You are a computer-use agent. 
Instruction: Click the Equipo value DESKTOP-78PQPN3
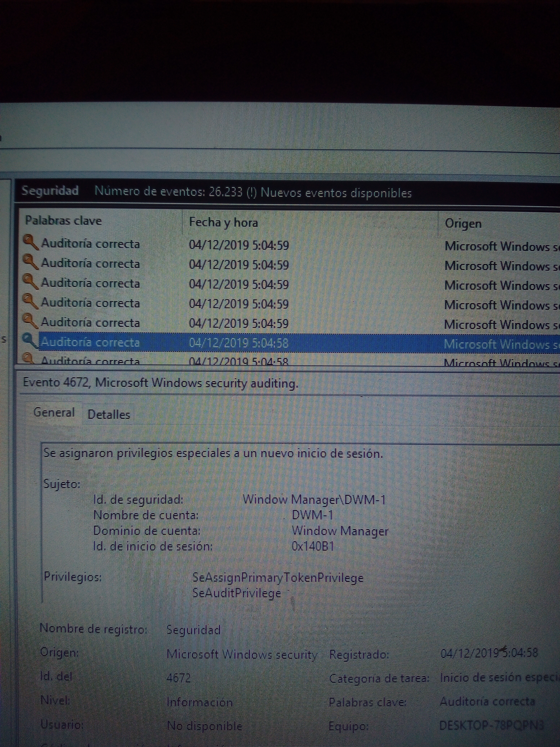tap(491, 725)
